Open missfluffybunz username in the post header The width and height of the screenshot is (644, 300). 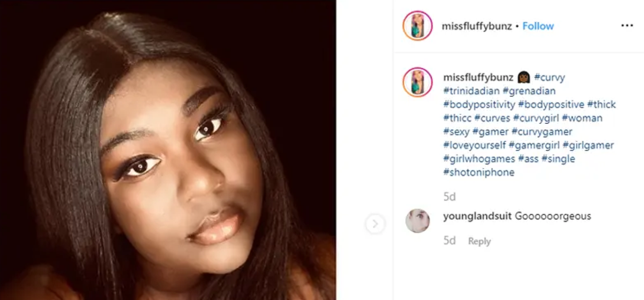pyautogui.click(x=476, y=26)
